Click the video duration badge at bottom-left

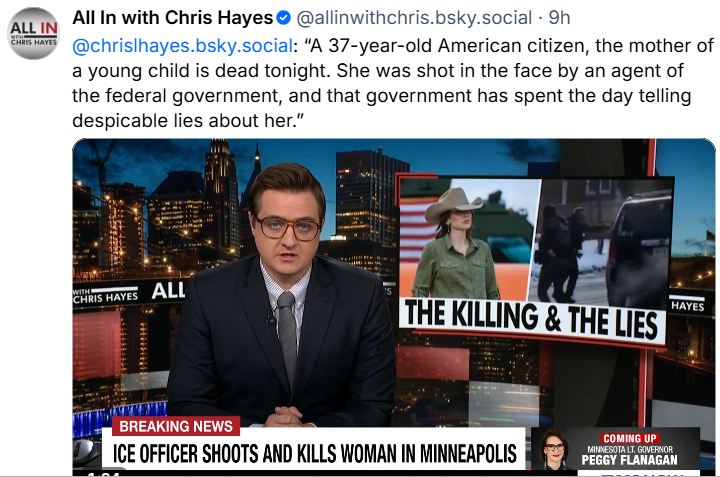point(100,473)
